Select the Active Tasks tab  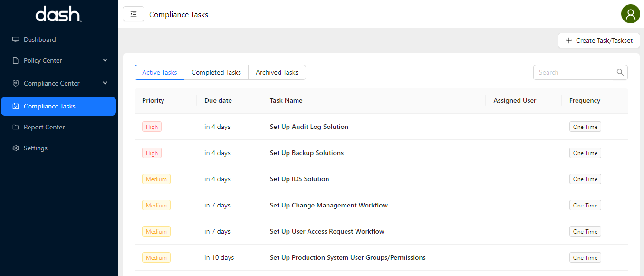pyautogui.click(x=159, y=72)
